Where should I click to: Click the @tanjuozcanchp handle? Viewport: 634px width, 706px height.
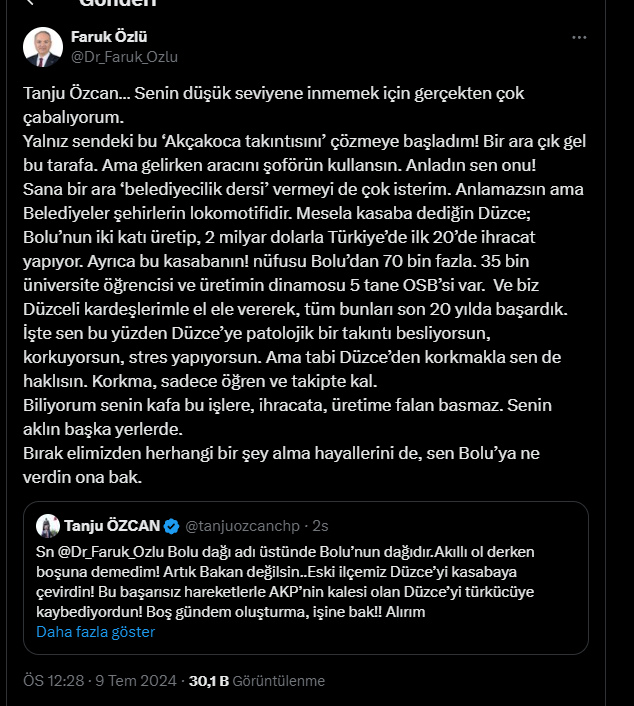tap(242, 525)
